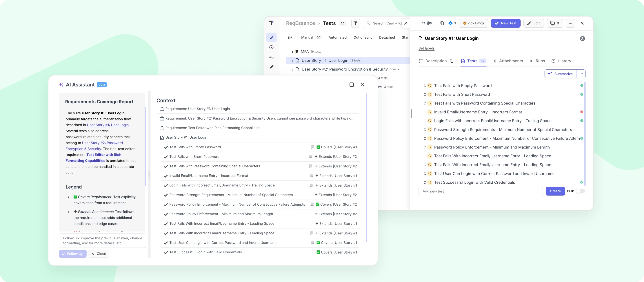
Task: Click the assignee avatar icon
Action: tap(582, 39)
